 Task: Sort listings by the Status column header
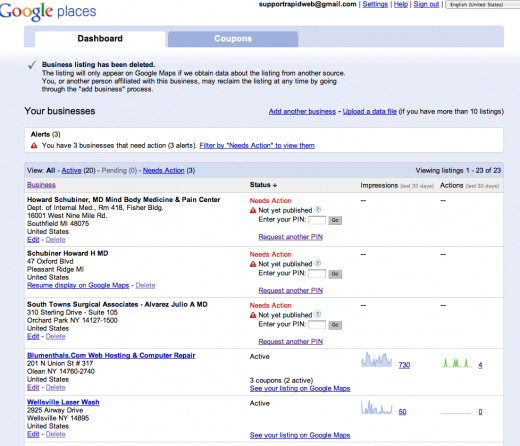click(263, 185)
